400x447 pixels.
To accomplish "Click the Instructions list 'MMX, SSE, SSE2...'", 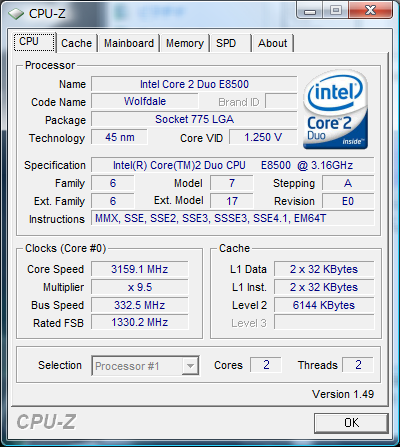I will [x=233, y=219].
